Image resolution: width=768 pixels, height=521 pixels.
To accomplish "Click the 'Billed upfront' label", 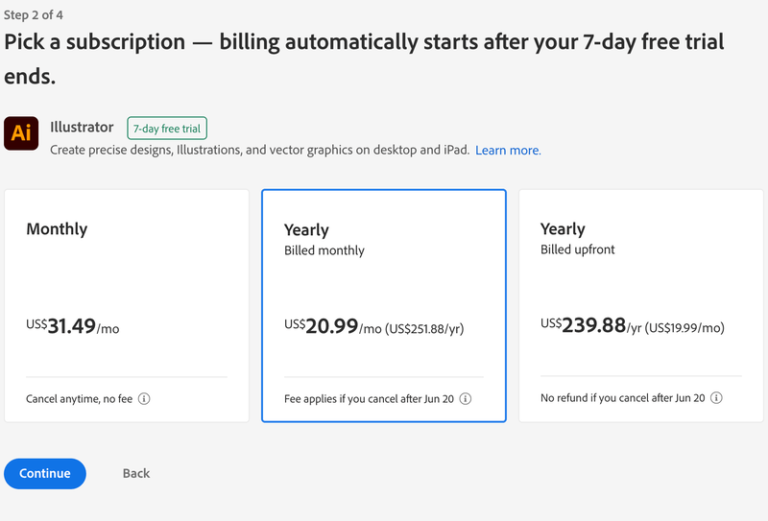I will (x=578, y=250).
